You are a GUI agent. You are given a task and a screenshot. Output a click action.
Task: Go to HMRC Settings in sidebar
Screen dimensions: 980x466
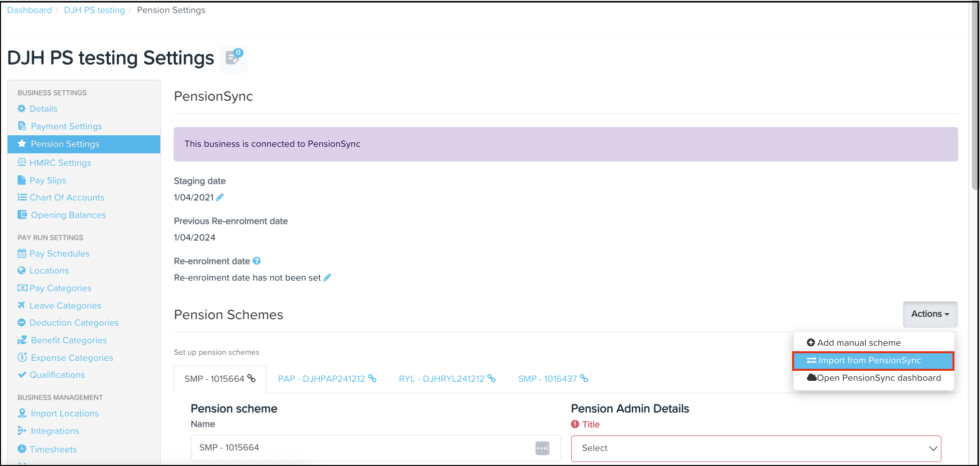click(x=60, y=163)
